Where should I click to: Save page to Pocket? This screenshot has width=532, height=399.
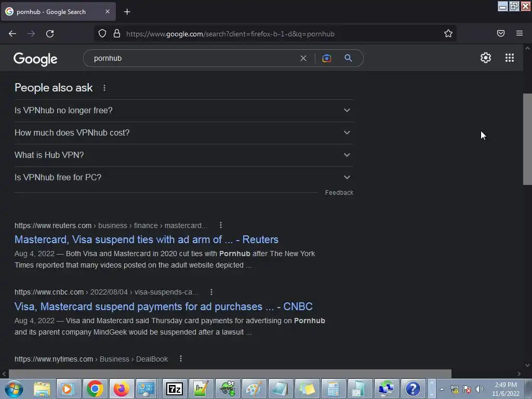[500, 33]
